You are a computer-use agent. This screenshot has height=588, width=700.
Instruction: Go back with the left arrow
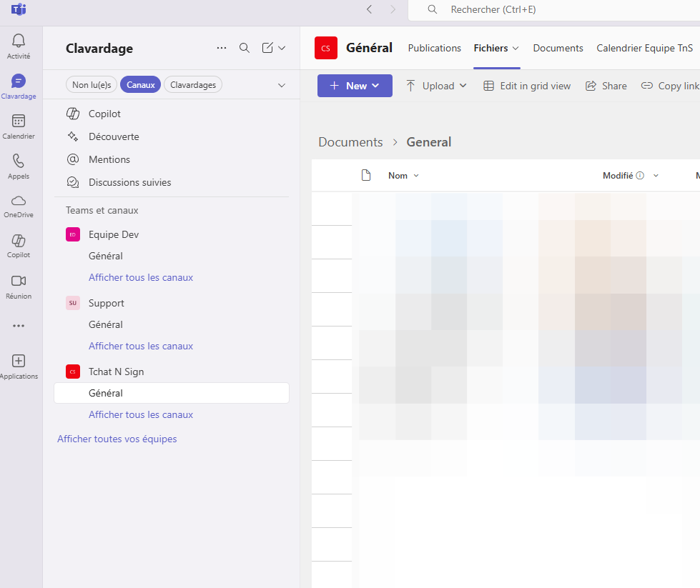coord(369,9)
